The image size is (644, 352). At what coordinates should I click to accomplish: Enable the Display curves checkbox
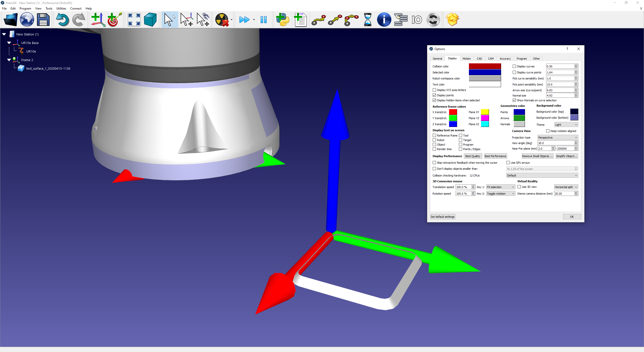[514, 66]
